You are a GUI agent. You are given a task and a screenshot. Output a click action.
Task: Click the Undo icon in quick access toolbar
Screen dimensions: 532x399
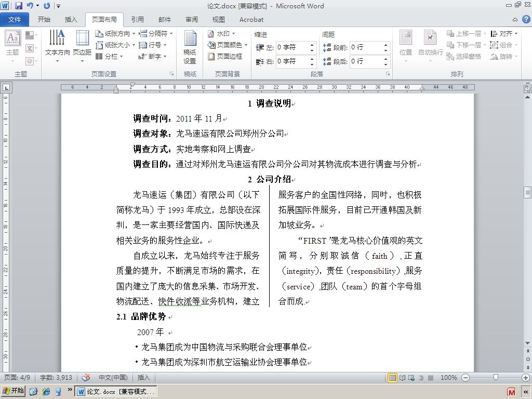click(30, 5)
